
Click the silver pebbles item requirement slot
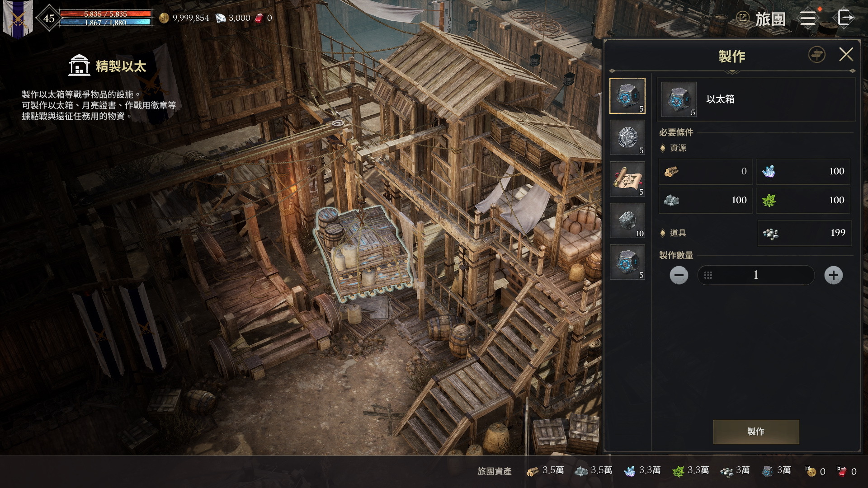tap(804, 233)
